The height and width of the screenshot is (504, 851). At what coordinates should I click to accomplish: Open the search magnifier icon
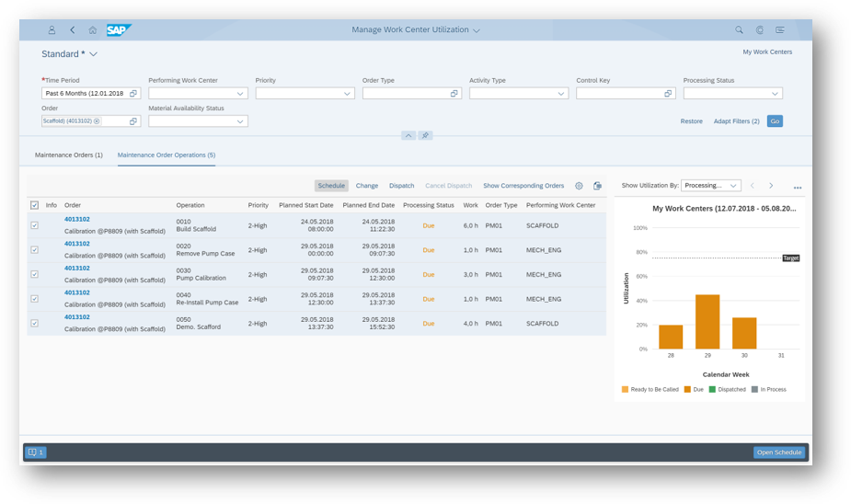(x=739, y=29)
